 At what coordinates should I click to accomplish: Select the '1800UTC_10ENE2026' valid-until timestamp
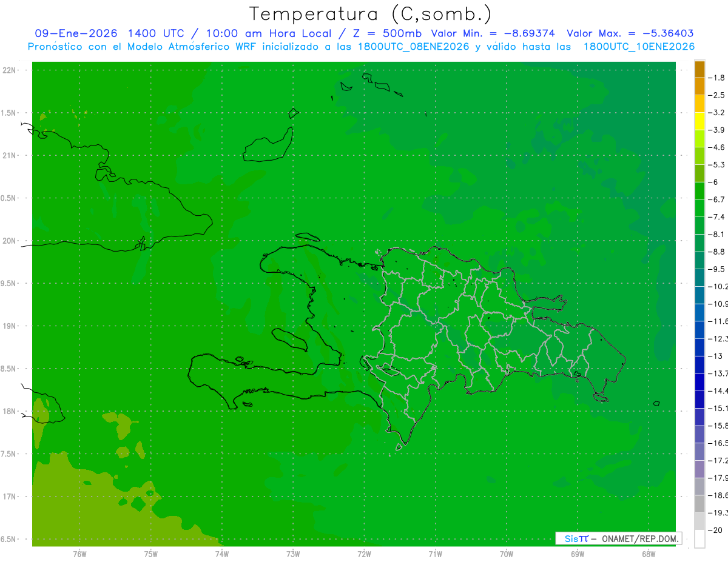[x=639, y=47]
